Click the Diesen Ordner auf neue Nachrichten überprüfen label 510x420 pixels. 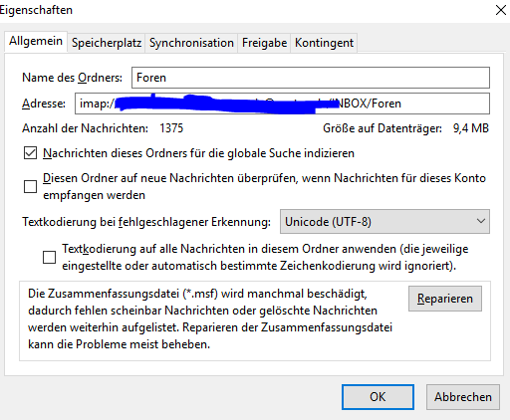[264, 186]
